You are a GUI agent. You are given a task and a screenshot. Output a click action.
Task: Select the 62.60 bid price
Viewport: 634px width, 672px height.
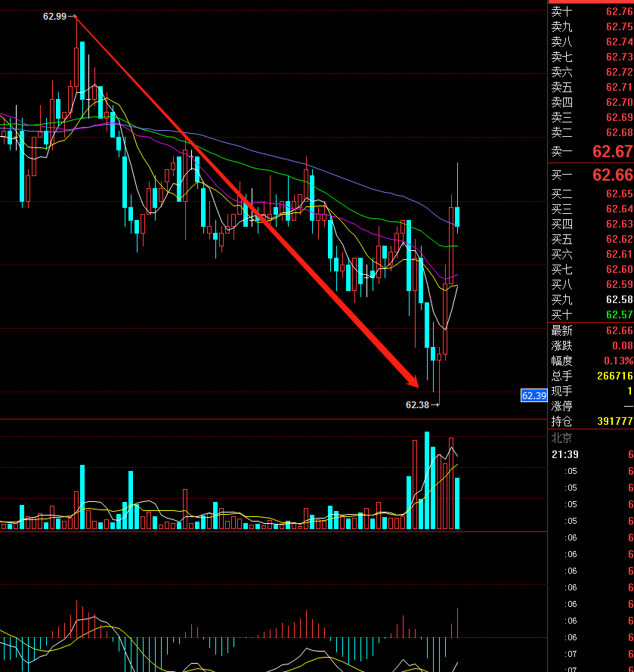tap(620, 269)
